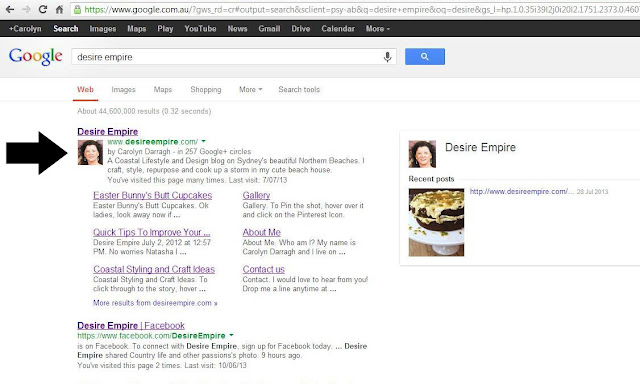Click the Google logo
This screenshot has height=384, width=640.
[36, 56]
